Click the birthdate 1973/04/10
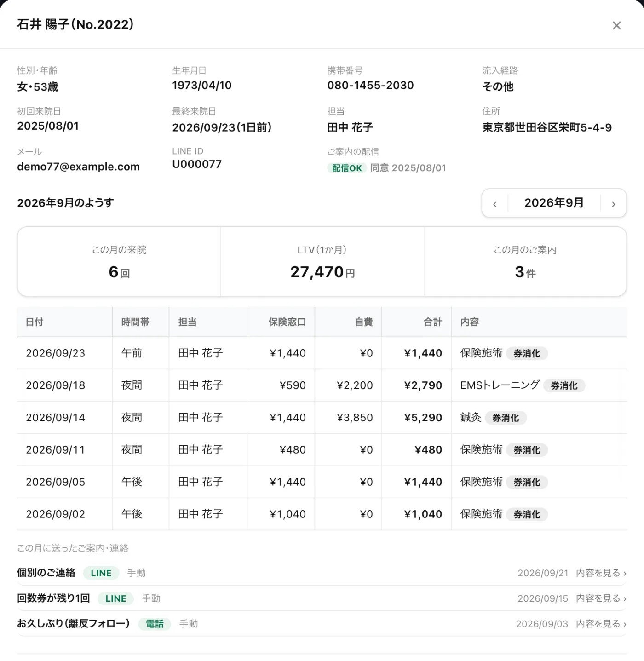The image size is (644, 661). click(x=202, y=86)
